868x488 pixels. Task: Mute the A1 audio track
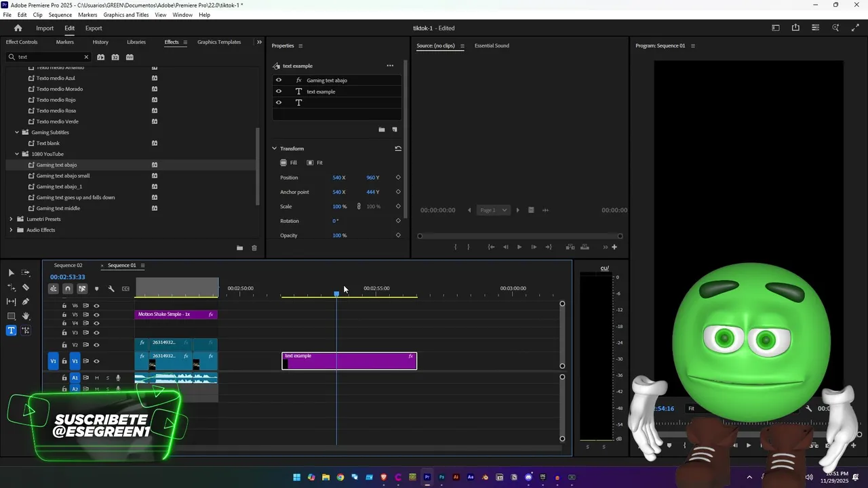[97, 378]
